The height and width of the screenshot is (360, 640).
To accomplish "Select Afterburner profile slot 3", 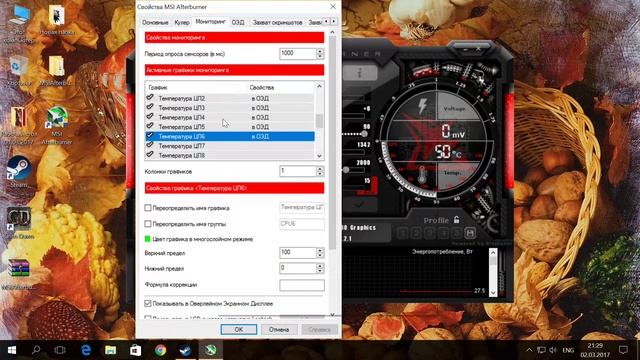I will pos(429,233).
